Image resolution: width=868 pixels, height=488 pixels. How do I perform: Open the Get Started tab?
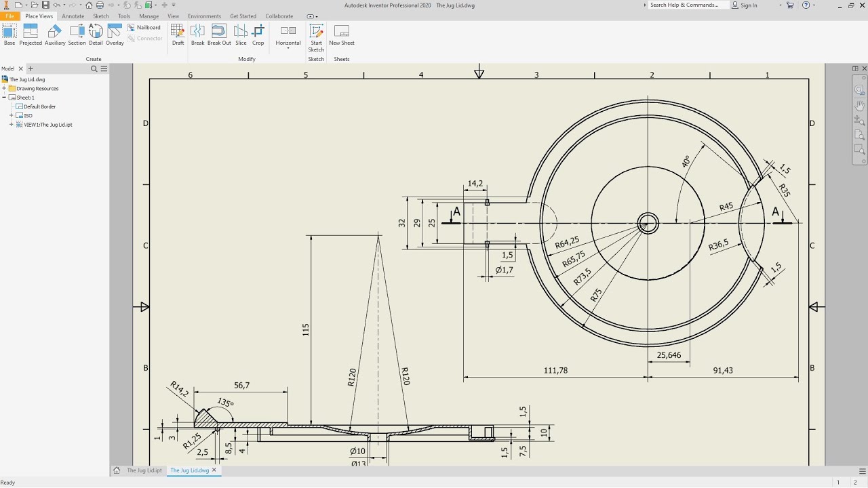click(x=243, y=16)
